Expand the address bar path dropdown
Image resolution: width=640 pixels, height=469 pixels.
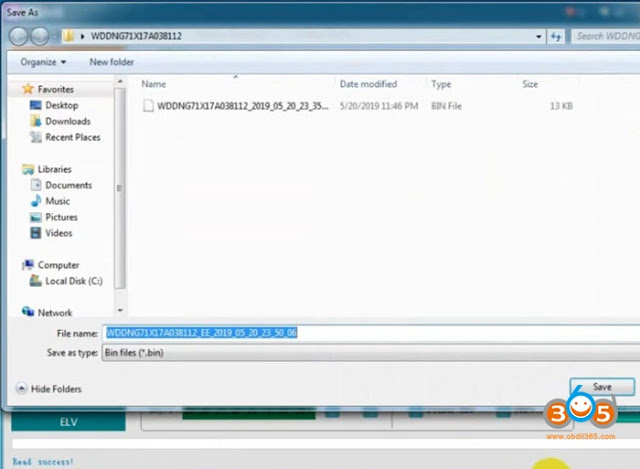538,37
